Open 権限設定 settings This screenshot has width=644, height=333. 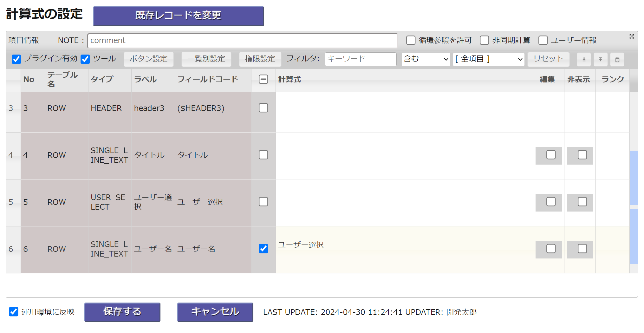(260, 59)
